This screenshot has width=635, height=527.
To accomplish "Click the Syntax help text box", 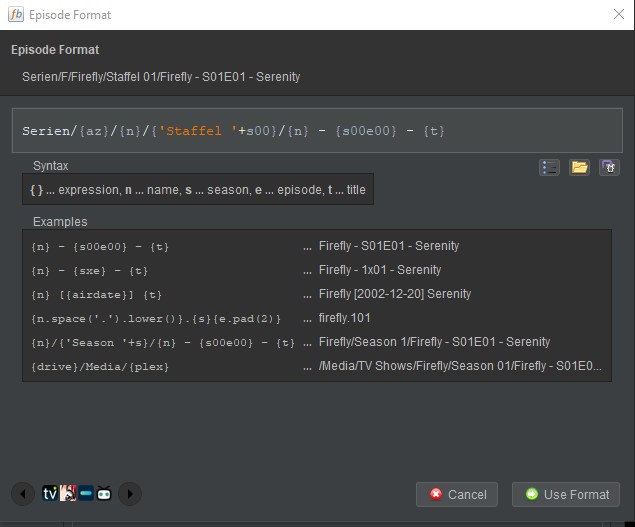I will click(x=198, y=190).
